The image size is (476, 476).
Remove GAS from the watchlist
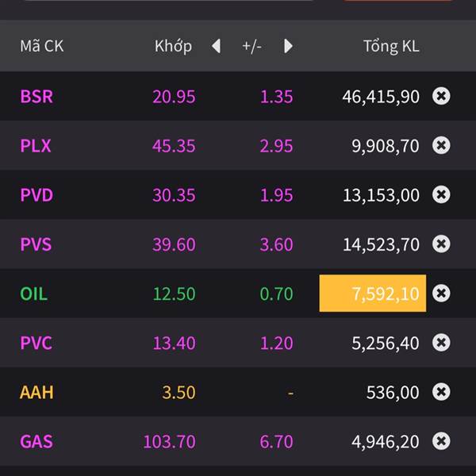point(441,440)
